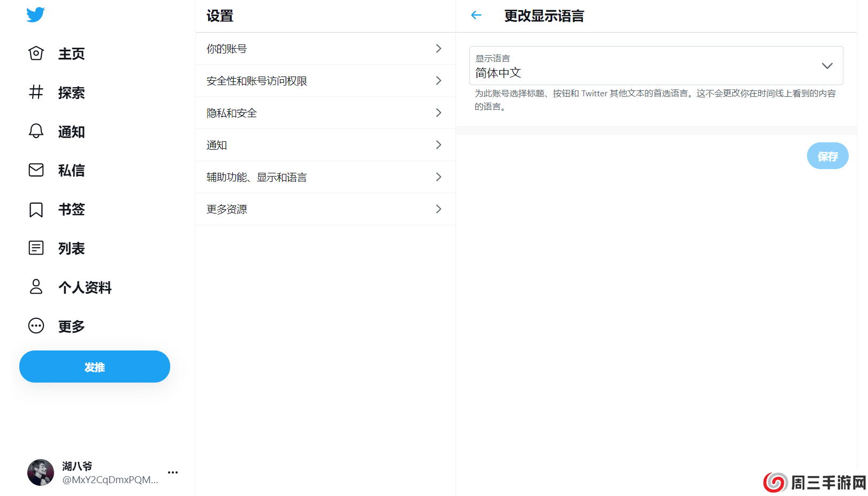Open account options via the three-dot icon
This screenshot has height=496, width=868.
tap(172, 472)
